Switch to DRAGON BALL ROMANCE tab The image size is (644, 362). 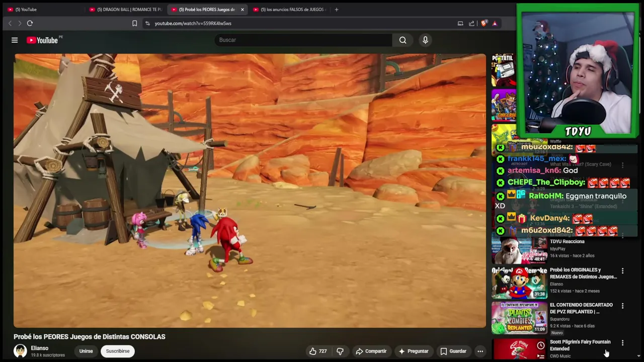pyautogui.click(x=126, y=10)
